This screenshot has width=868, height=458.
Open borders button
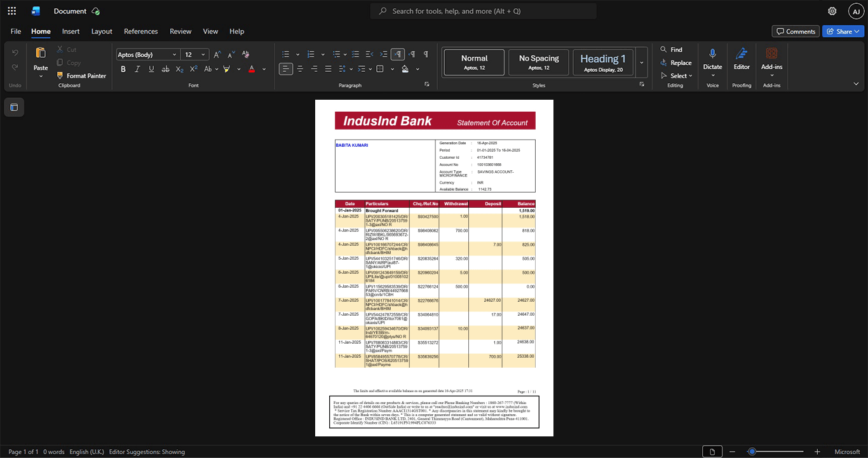pyautogui.click(x=380, y=69)
